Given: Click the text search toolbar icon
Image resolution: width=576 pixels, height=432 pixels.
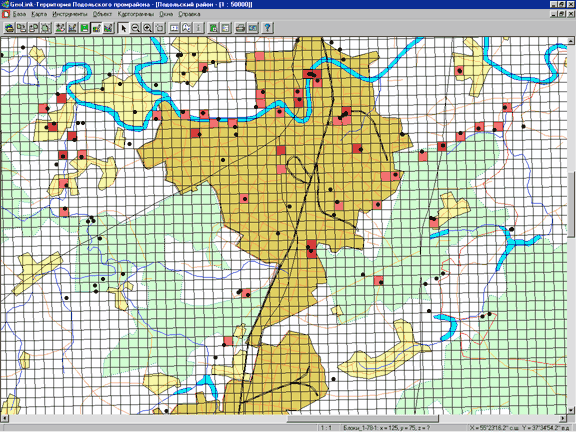Looking at the screenshot, I should (187, 28).
